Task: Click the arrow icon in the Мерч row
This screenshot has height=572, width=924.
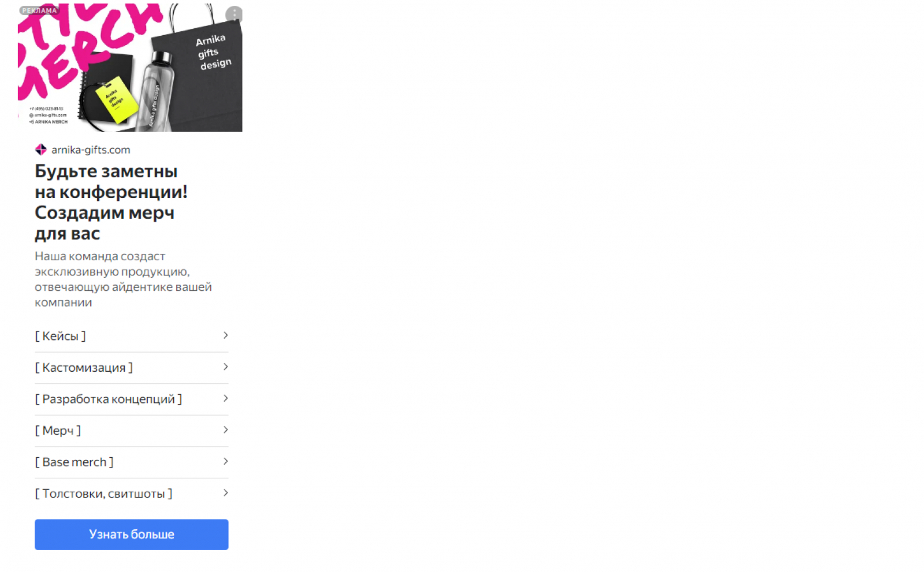Action: click(225, 430)
